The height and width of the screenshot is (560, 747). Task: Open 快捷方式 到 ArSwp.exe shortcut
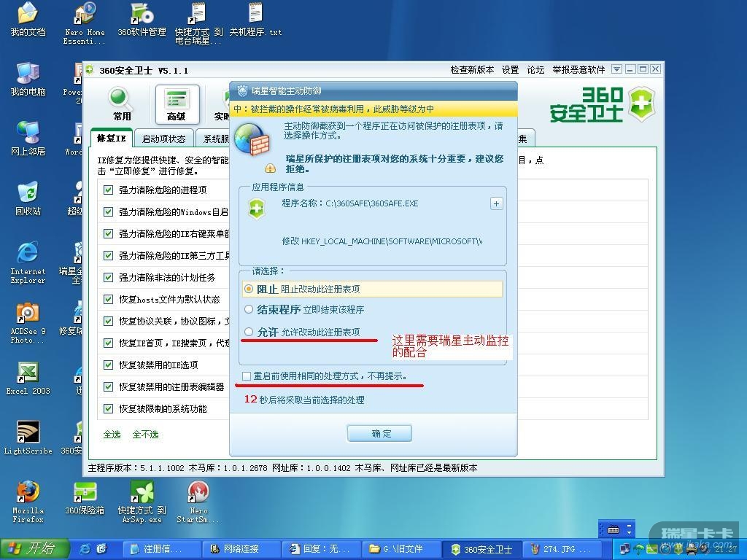tap(142, 502)
